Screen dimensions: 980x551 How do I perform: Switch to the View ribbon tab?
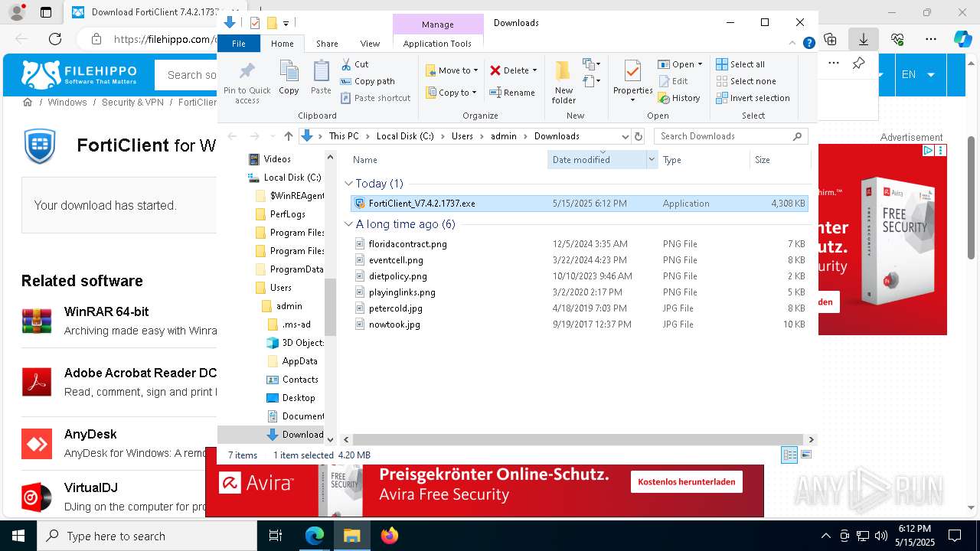pos(370,44)
